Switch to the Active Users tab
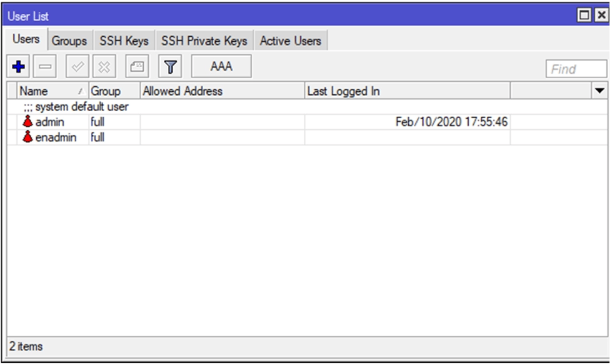Viewport: 612px width, 364px height. click(x=291, y=41)
